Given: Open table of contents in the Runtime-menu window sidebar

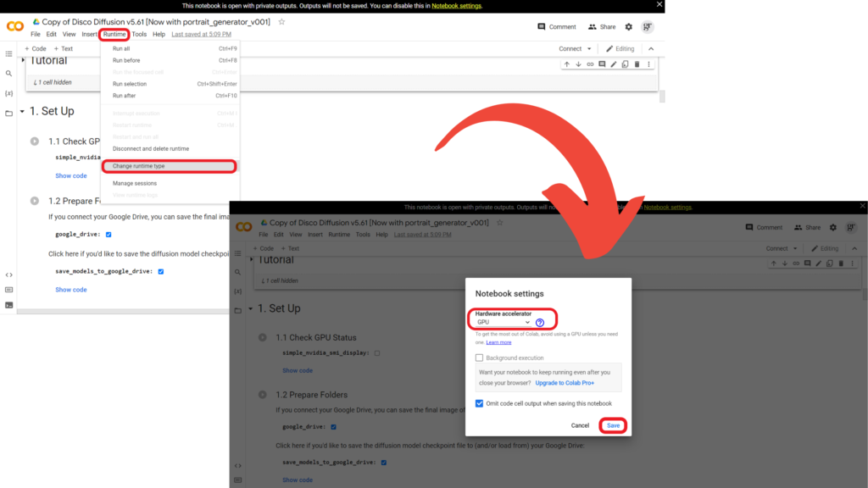Looking at the screenshot, I should (x=8, y=53).
